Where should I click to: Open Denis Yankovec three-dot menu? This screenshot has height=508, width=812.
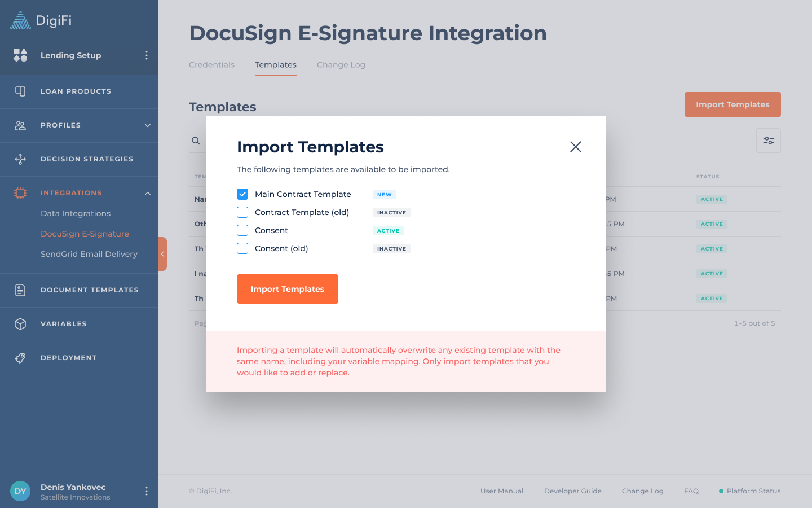(x=147, y=491)
